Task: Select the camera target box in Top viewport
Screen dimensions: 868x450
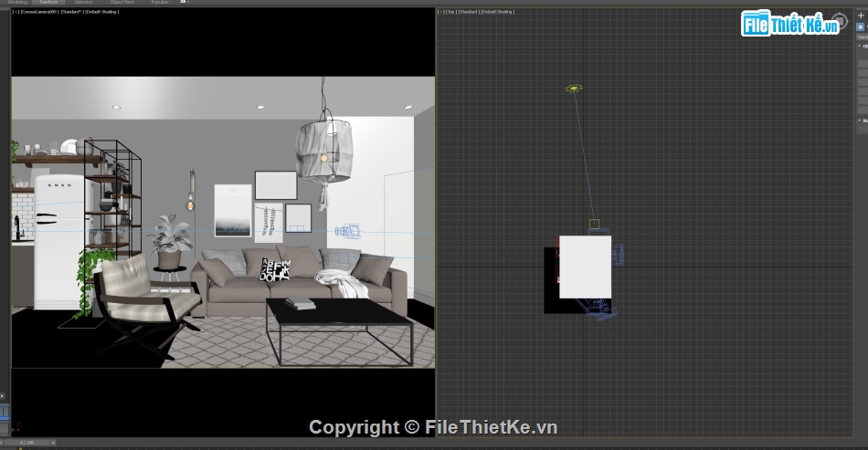Action: coord(594,224)
